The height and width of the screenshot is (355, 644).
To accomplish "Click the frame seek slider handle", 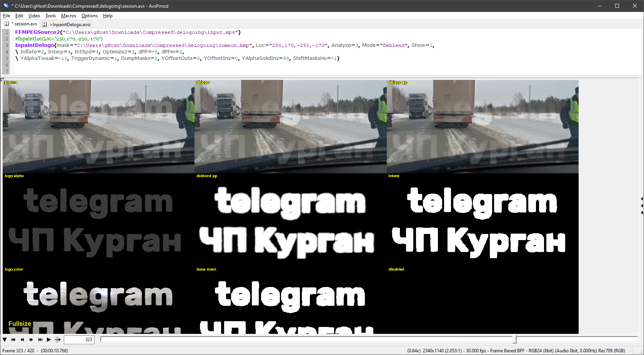I will click(514, 339).
